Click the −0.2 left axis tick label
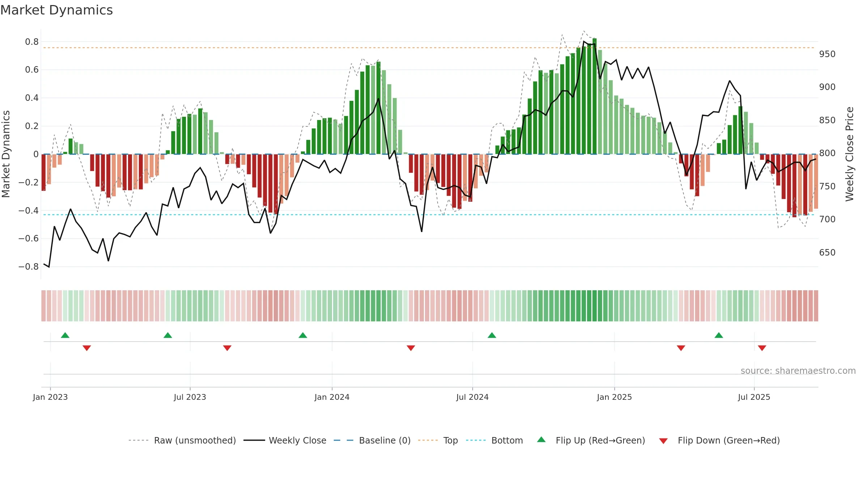The image size is (868, 488). [x=29, y=183]
